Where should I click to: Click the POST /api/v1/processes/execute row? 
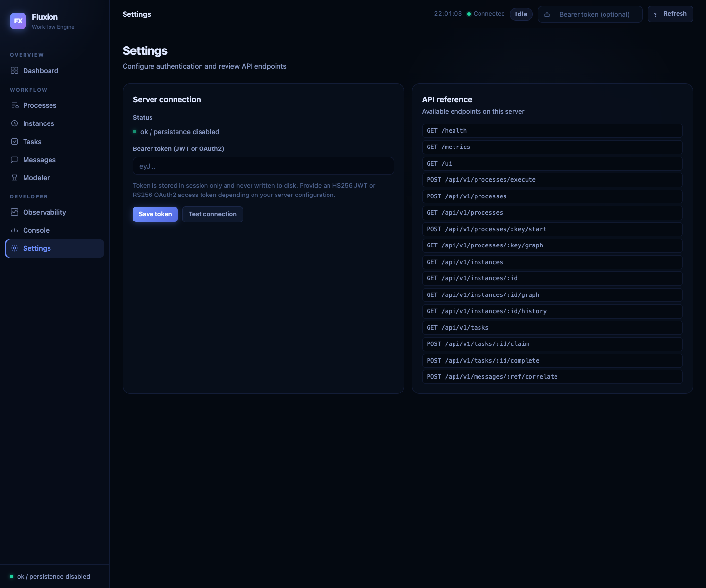pyautogui.click(x=553, y=180)
